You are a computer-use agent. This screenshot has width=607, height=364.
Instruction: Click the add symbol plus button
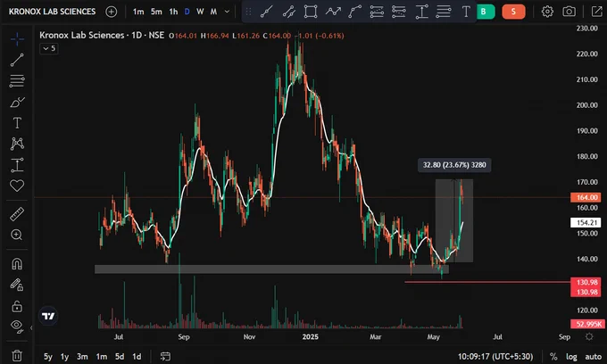click(111, 12)
